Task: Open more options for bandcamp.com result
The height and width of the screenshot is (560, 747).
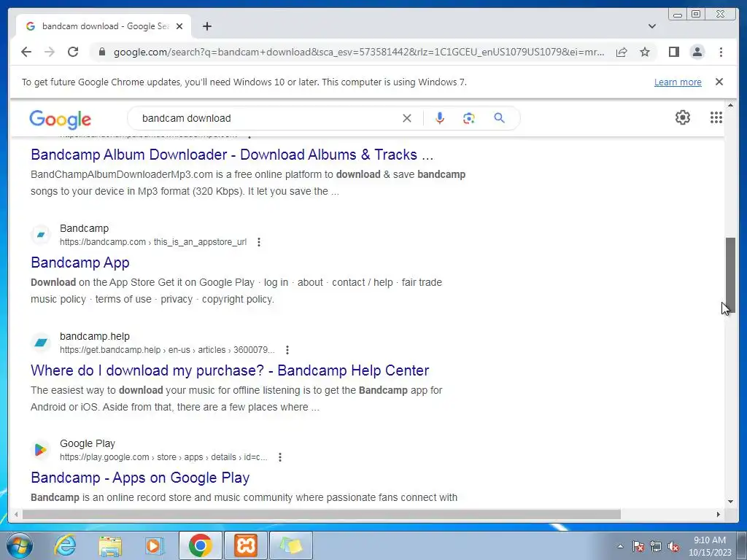Action: 259,242
